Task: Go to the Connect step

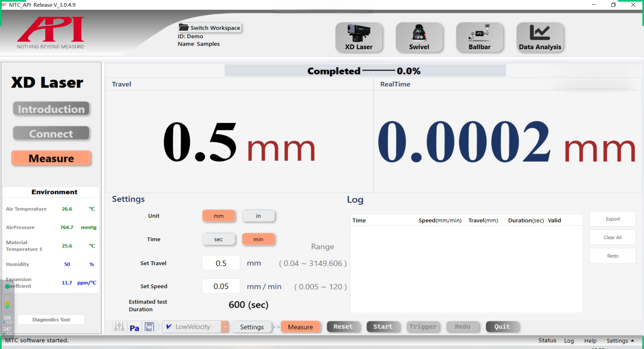Action: (51, 134)
